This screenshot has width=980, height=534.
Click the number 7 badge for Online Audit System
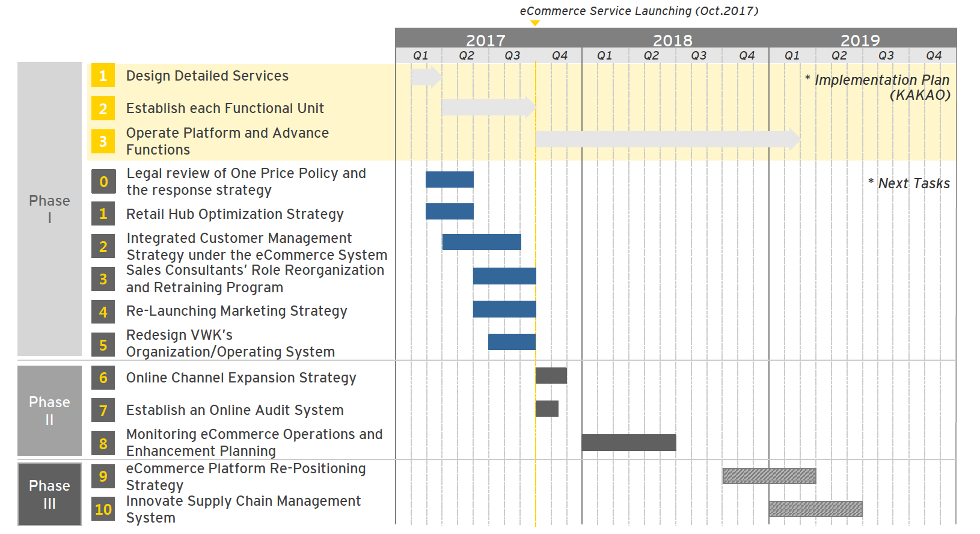click(x=103, y=411)
